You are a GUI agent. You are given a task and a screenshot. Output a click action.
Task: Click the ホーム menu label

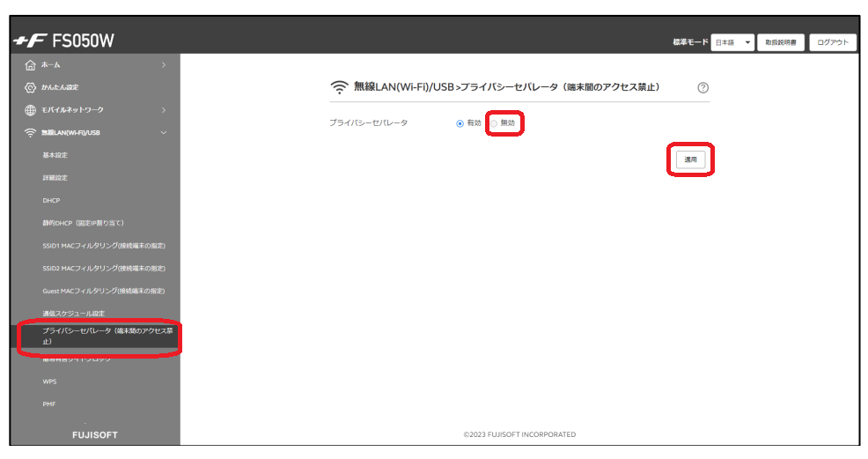click(50, 65)
